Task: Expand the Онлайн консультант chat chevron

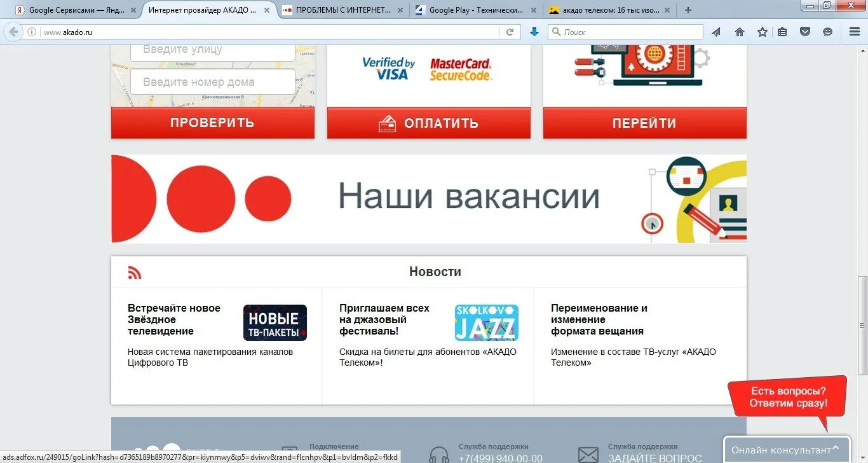Action: click(836, 448)
